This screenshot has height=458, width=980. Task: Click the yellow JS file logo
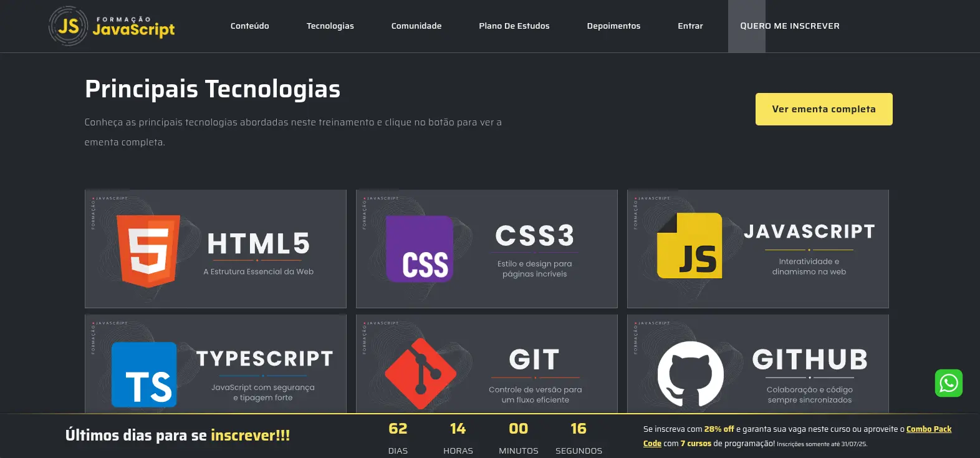coord(689,246)
